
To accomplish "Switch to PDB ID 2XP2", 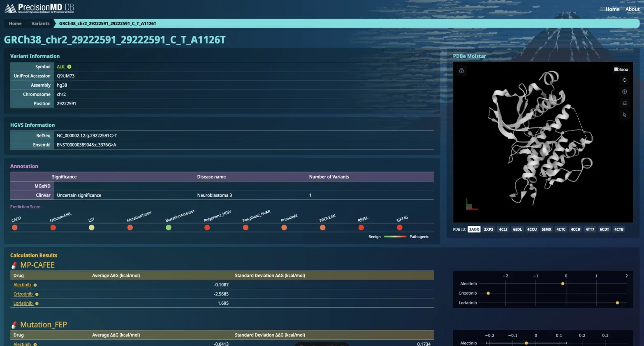I will (x=489, y=229).
